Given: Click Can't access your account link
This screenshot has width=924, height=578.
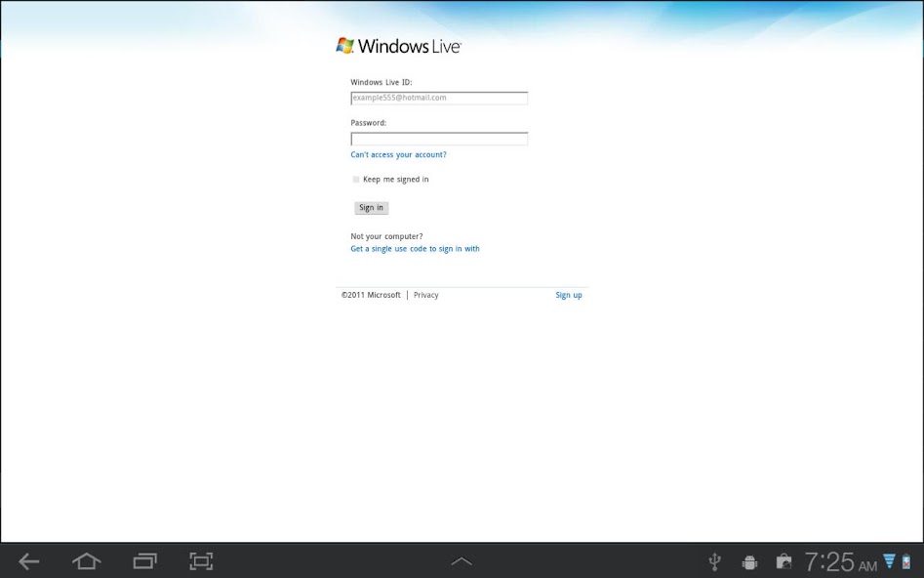Looking at the screenshot, I should point(398,154).
